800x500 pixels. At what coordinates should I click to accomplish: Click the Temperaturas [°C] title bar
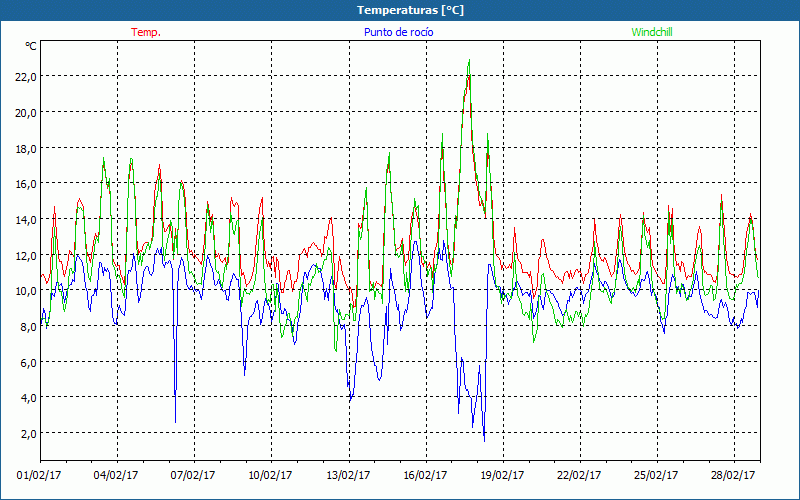[400, 10]
